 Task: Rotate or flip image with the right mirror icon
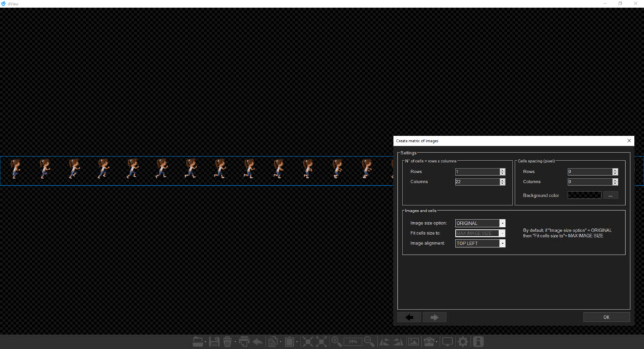coord(398,342)
